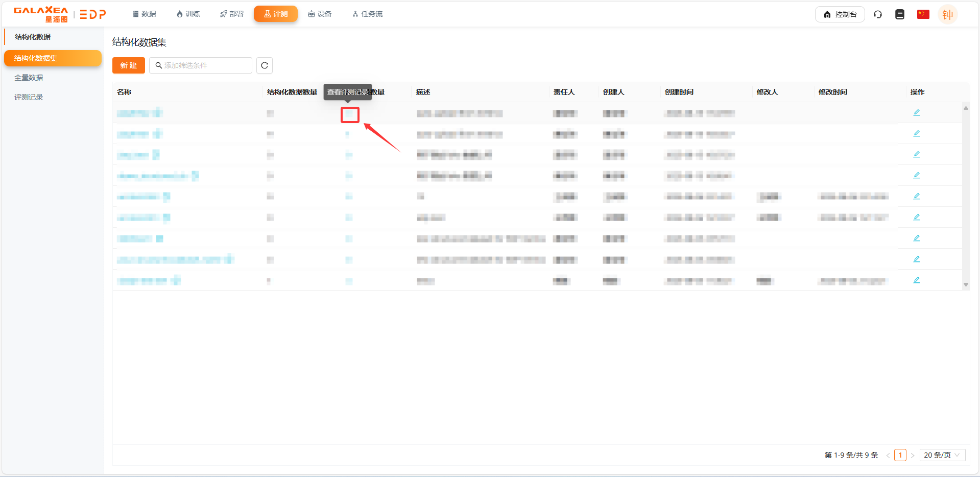Select 全量数据 in the sidebar

[x=29, y=78]
